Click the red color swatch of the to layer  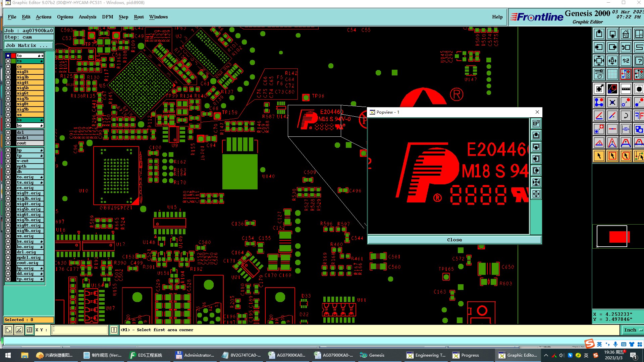[x=13, y=56]
